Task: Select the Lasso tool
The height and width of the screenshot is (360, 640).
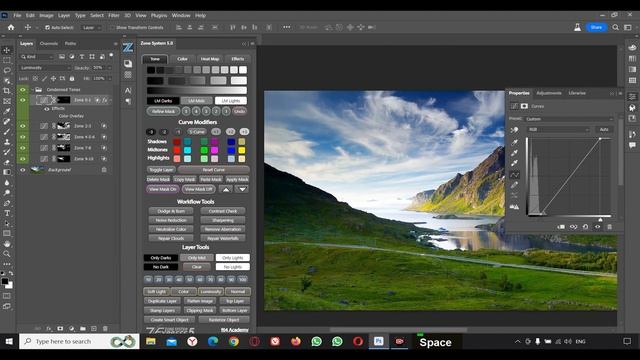Action: [x=7, y=71]
